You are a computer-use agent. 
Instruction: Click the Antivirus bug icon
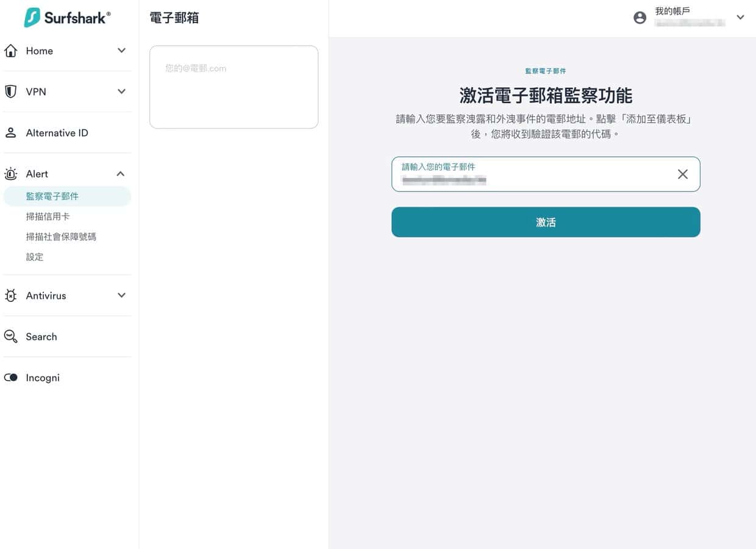pos(11,296)
